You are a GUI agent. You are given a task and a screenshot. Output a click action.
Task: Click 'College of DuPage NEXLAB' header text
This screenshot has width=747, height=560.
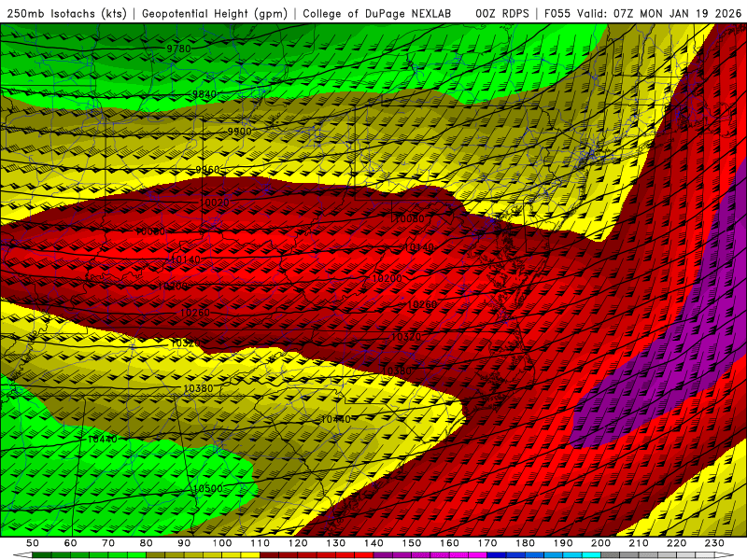[x=377, y=14]
